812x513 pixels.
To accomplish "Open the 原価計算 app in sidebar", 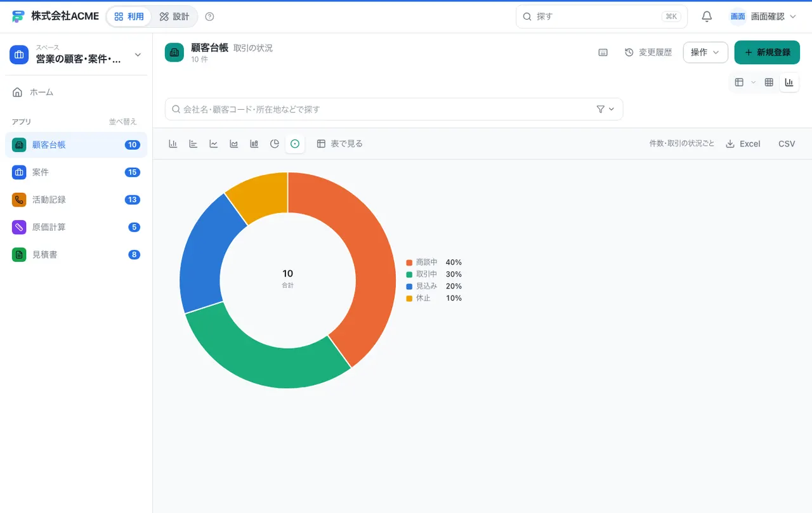I will [x=76, y=227].
